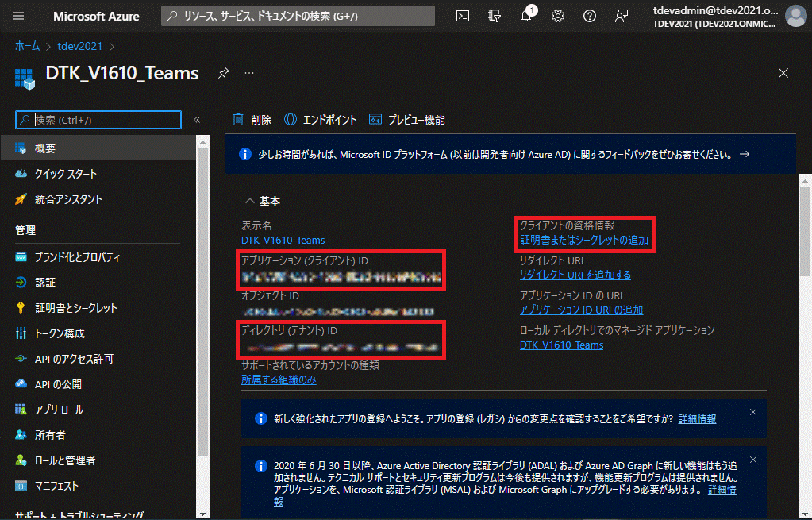Open the feedback banner arrow

click(x=745, y=154)
